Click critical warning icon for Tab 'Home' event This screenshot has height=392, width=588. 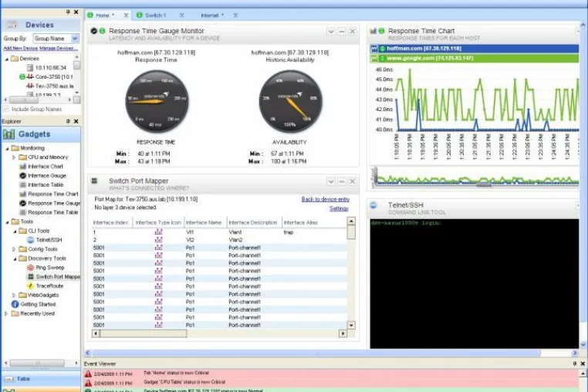[x=88, y=374]
